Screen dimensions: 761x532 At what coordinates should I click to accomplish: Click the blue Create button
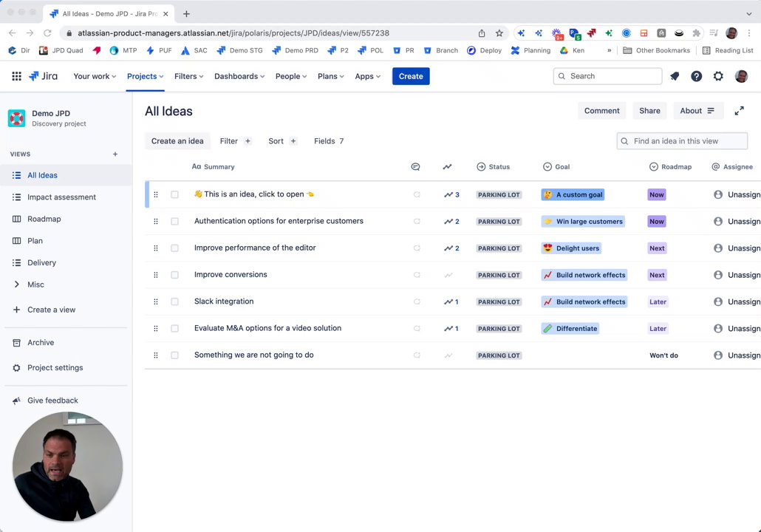[x=411, y=76]
